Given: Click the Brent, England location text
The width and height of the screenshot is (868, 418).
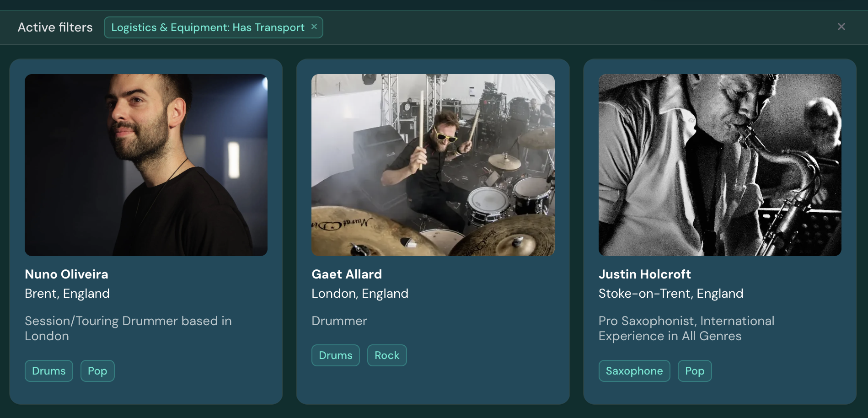Looking at the screenshot, I should 67,294.
